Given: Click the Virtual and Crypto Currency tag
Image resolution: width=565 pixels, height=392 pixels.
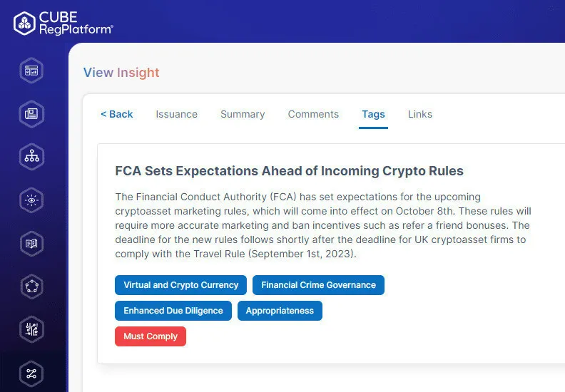Looking at the screenshot, I should 180,285.
